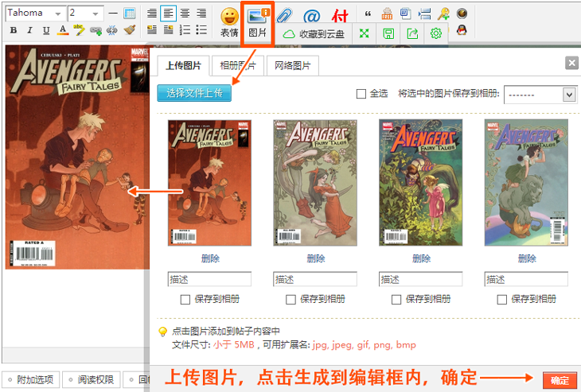Toggle bold formatting
Image resolution: width=581 pixels, height=392 pixels.
coord(14,30)
